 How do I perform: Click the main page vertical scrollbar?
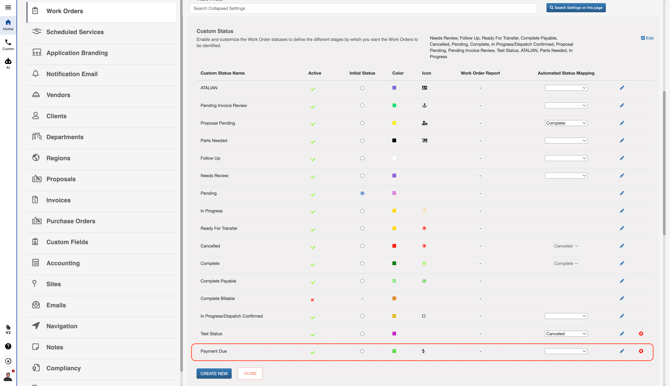click(664, 162)
